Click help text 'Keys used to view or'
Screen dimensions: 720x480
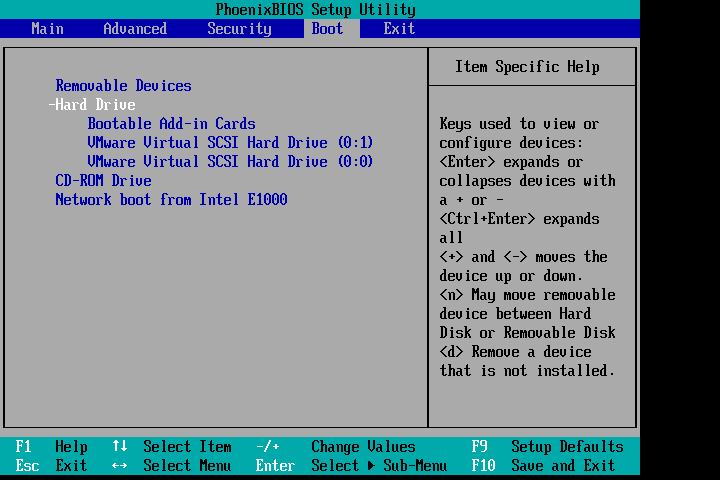click(x=519, y=124)
